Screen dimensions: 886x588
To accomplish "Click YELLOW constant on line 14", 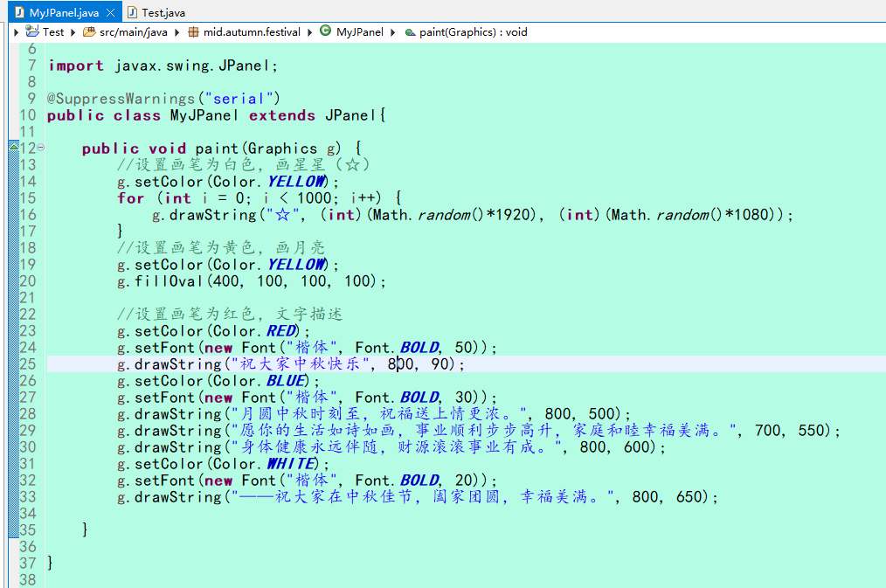I will click(297, 182).
